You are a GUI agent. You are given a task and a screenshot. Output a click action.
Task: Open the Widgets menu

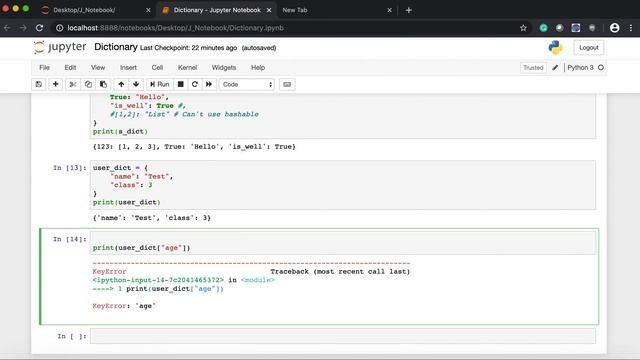(224, 67)
